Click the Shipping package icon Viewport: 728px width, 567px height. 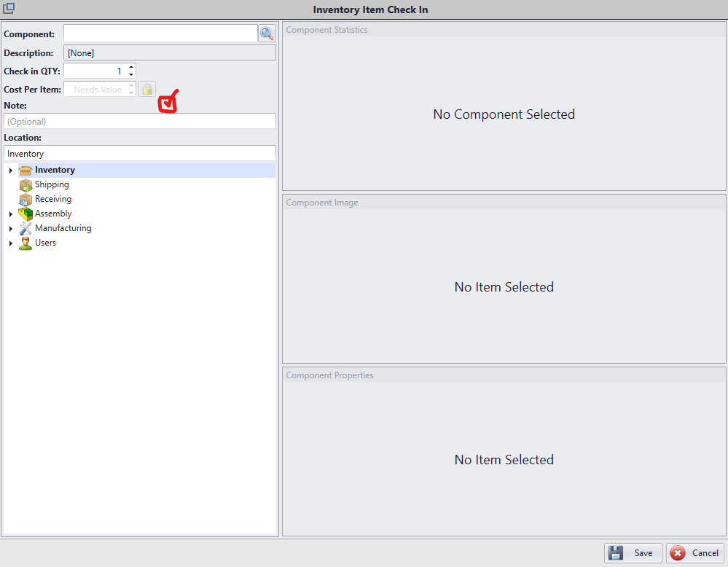pyautogui.click(x=26, y=184)
